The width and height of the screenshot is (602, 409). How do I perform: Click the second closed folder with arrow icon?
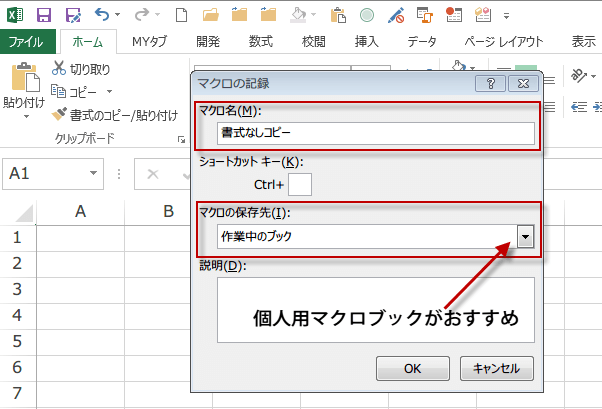pyautogui.click(x=268, y=15)
